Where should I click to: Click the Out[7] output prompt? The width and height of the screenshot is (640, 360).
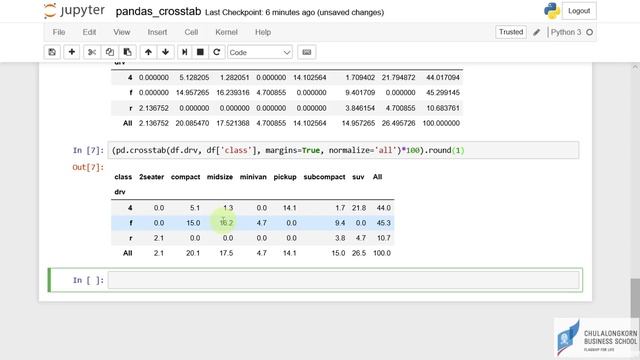pyautogui.click(x=88, y=167)
